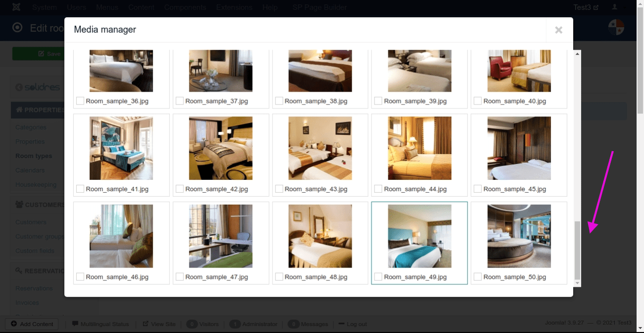Click the scrollbar up arrow
This screenshot has width=644, height=333.
[577, 53]
